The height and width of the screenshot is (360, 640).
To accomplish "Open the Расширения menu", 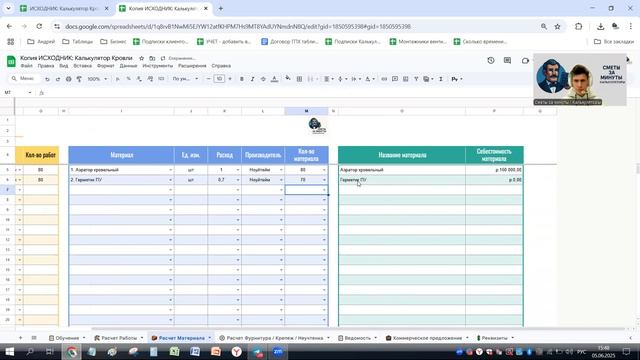I will point(192,66).
